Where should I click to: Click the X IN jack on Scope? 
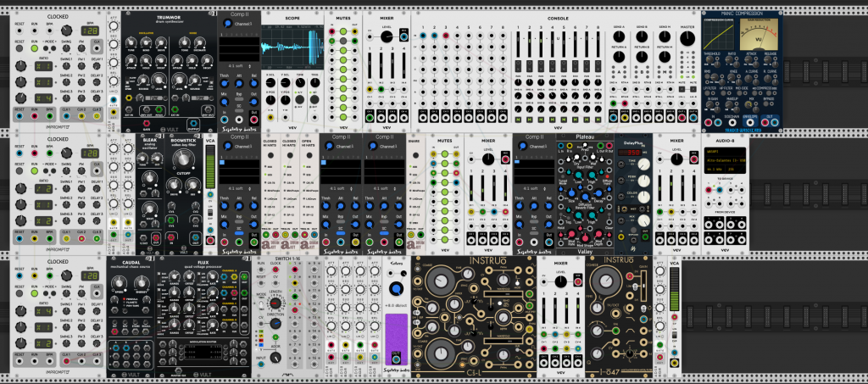point(270,117)
